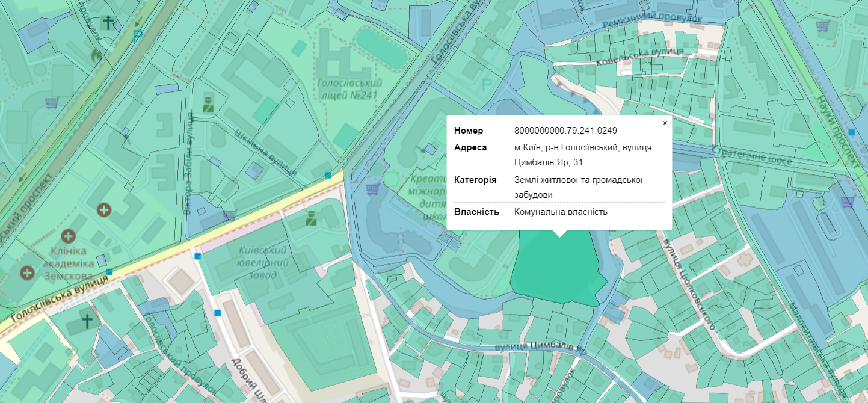Click church cross icon below Голосіївська вулиця label
This screenshot has width=868, height=403.
(x=88, y=321)
